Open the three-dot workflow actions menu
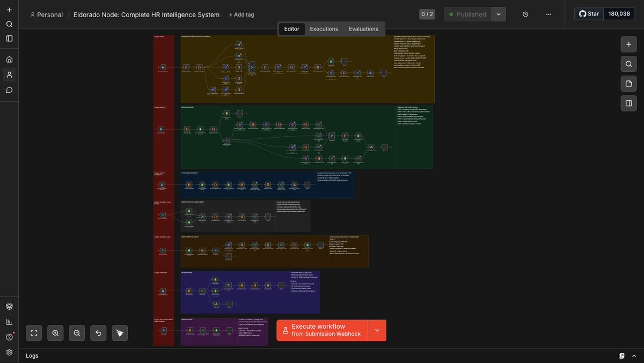The width and height of the screenshot is (644, 363). 548,14
